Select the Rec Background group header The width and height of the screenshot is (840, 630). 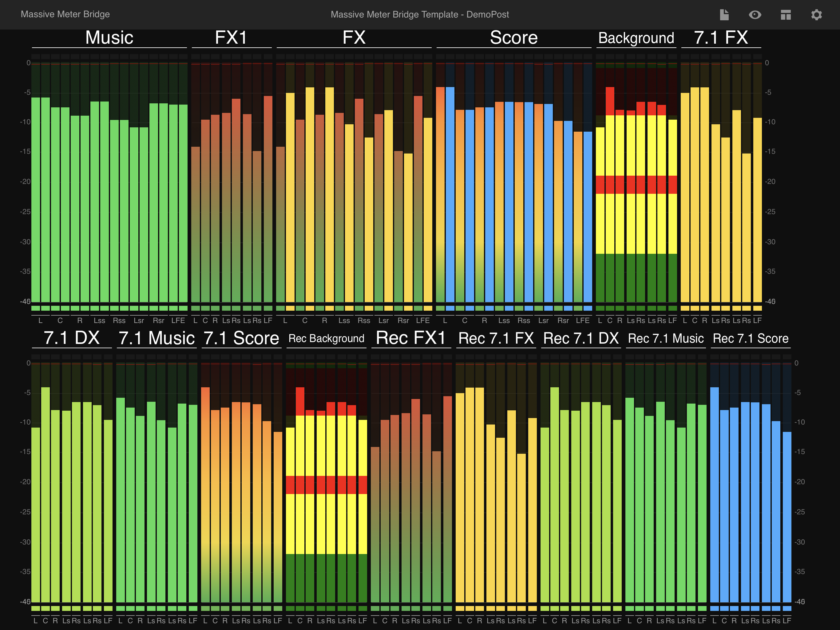click(326, 338)
